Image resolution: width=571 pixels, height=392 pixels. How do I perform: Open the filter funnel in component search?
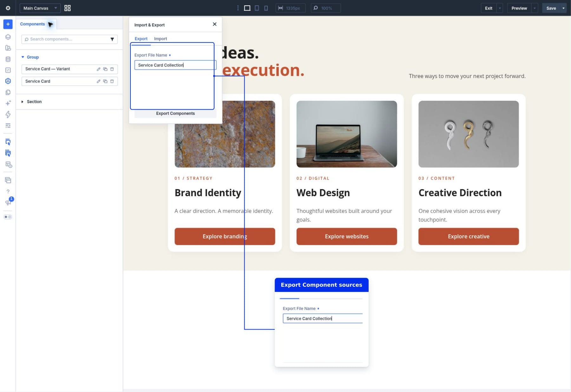click(x=112, y=39)
